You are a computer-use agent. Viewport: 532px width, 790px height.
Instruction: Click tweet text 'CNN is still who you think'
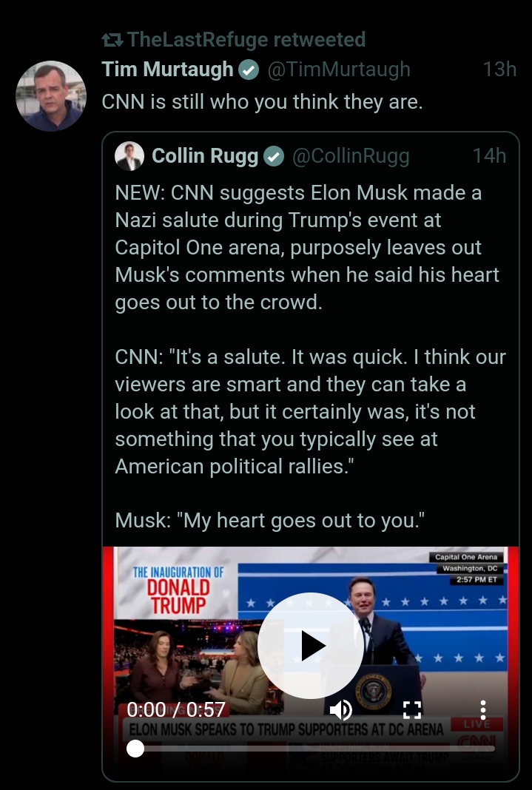coord(262,102)
